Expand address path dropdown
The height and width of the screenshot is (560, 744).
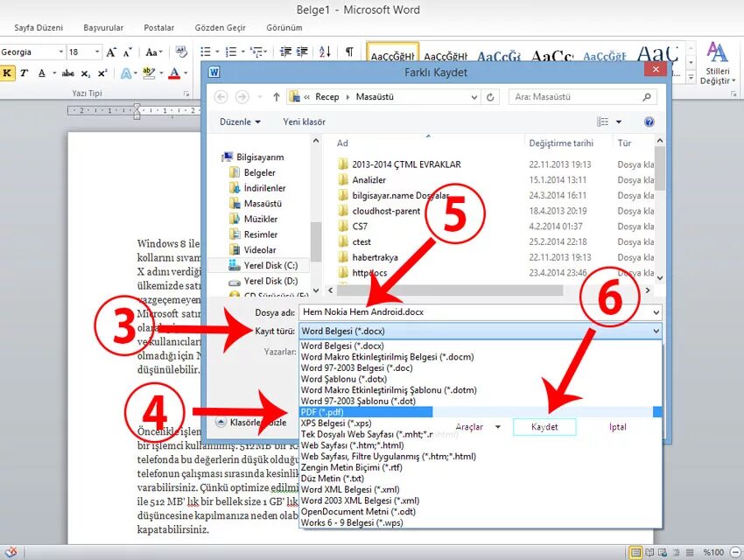coord(474,97)
